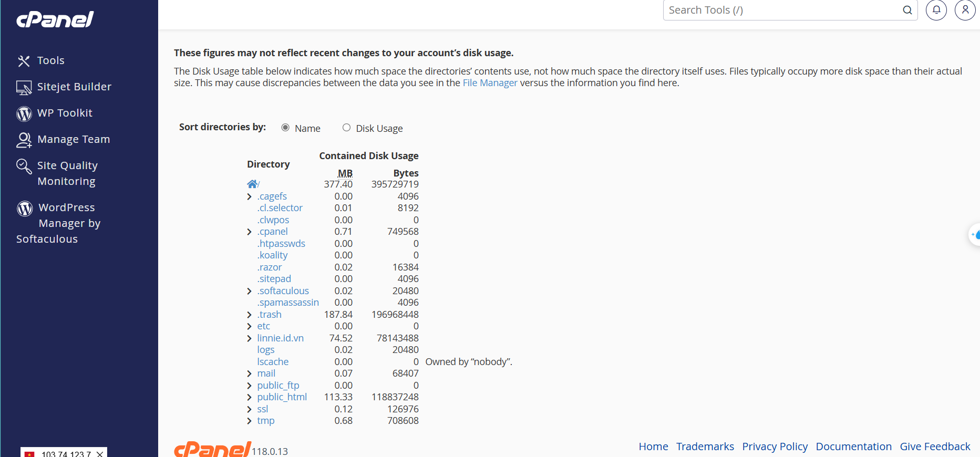Open WordPress Manager by Softaculous
The height and width of the screenshot is (457, 980).
(x=58, y=223)
